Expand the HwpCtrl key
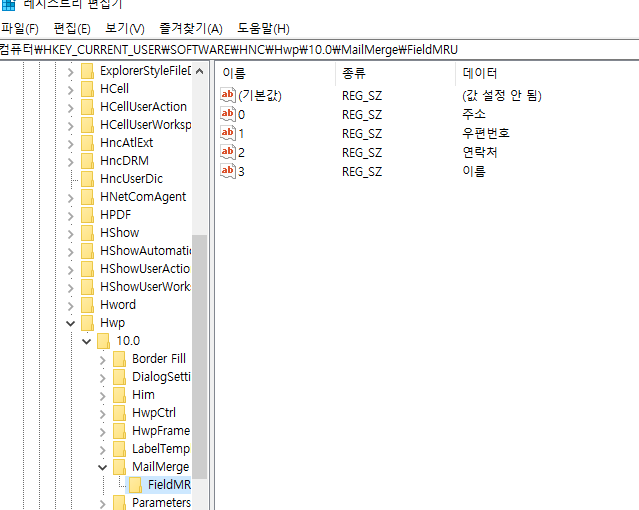 pyautogui.click(x=102, y=414)
